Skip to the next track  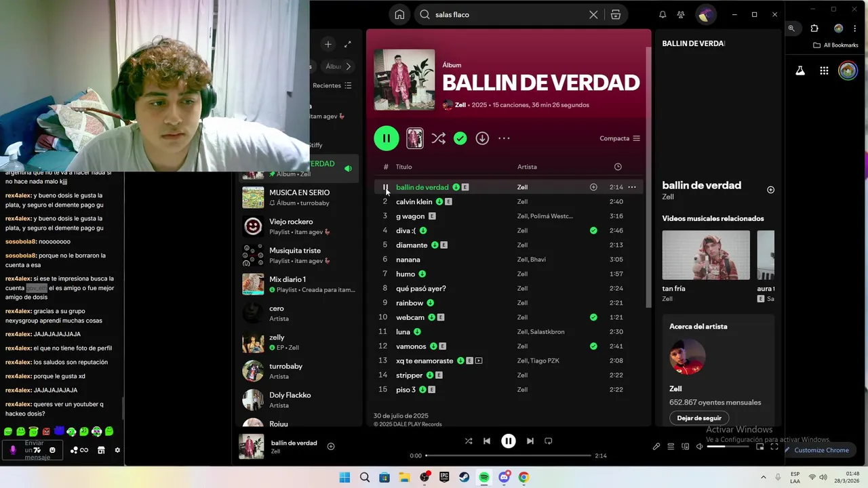pos(530,441)
